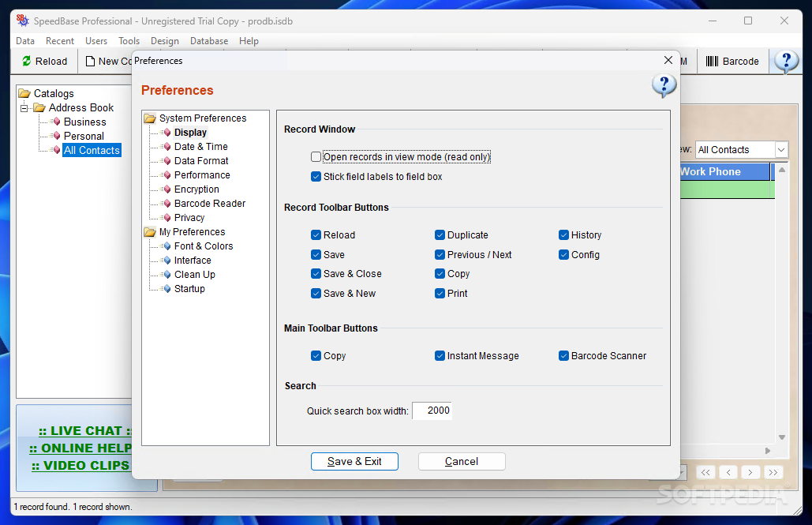Select the Personal catalog

(84, 136)
